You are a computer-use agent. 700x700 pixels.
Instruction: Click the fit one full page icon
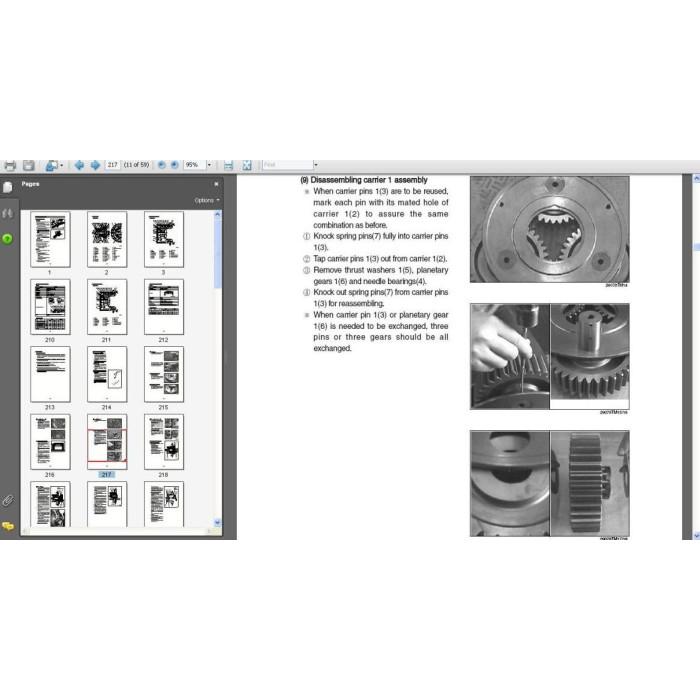(x=246, y=165)
